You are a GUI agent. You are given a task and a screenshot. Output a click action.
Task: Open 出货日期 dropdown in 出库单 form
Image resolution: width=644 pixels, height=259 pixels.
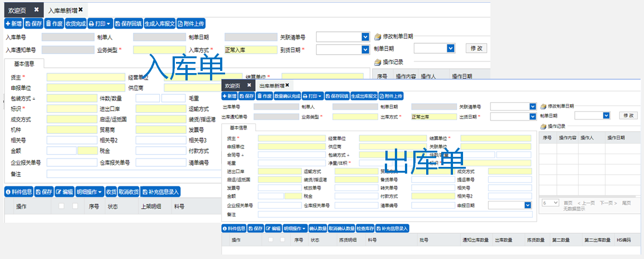[533, 117]
